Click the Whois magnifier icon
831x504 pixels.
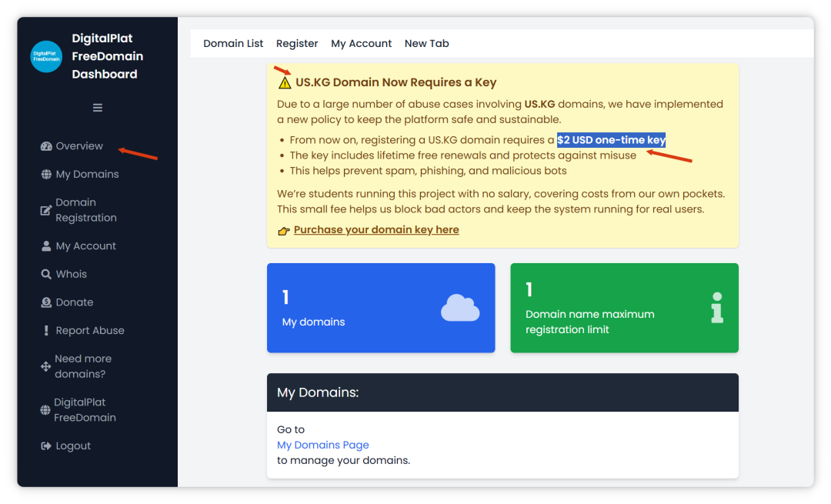46,275
